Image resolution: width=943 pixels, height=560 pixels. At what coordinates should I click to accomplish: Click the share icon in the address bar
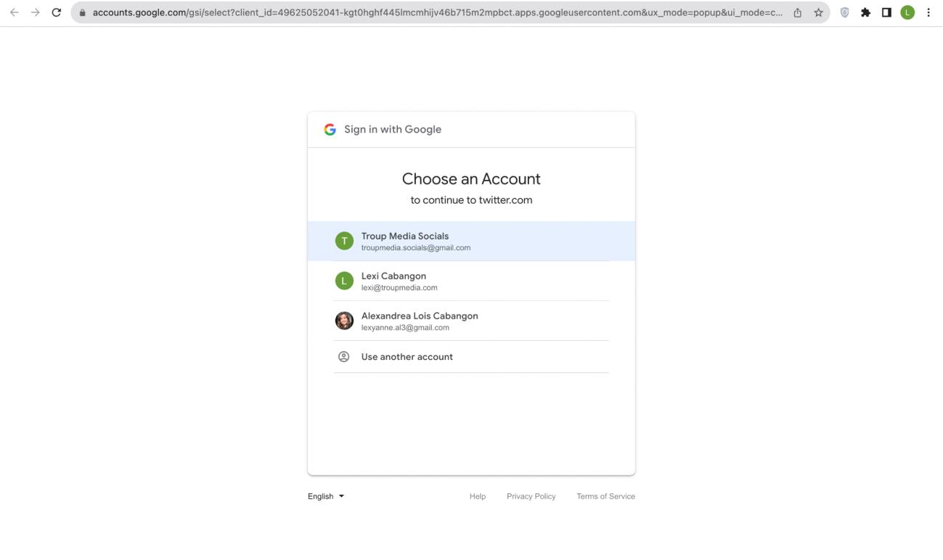798,12
